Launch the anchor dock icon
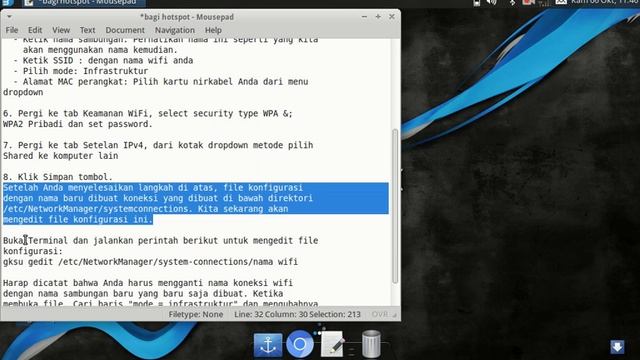This screenshot has width=640, height=360. (x=268, y=345)
